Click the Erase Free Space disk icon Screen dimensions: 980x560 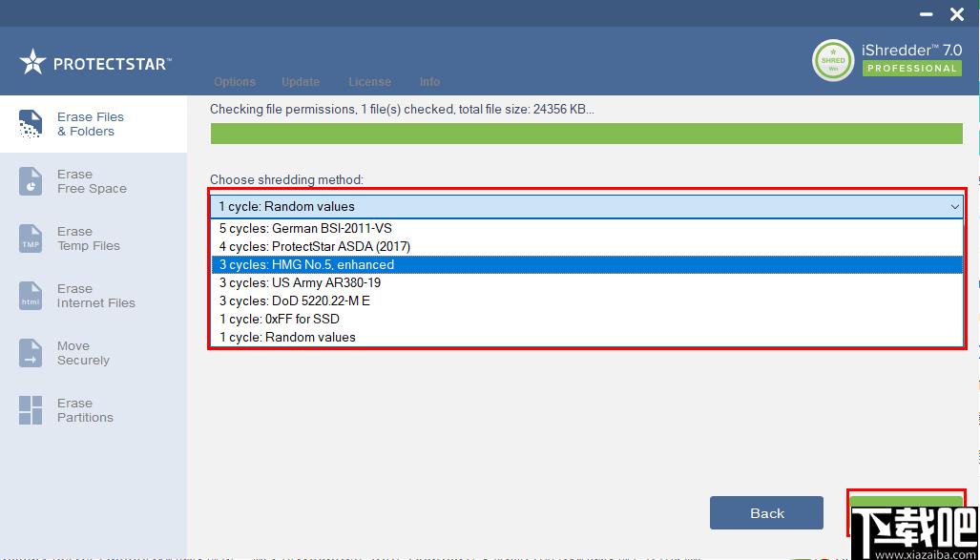click(31, 181)
